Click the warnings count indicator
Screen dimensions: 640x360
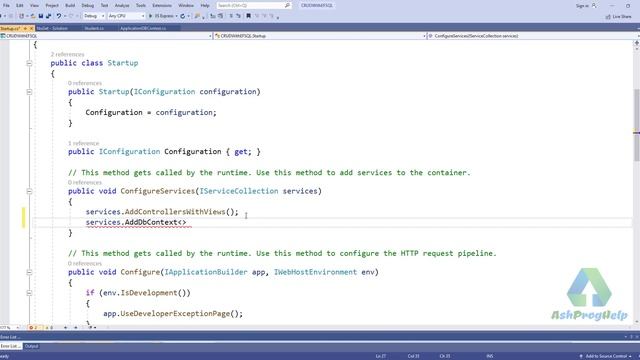[x=49, y=327]
